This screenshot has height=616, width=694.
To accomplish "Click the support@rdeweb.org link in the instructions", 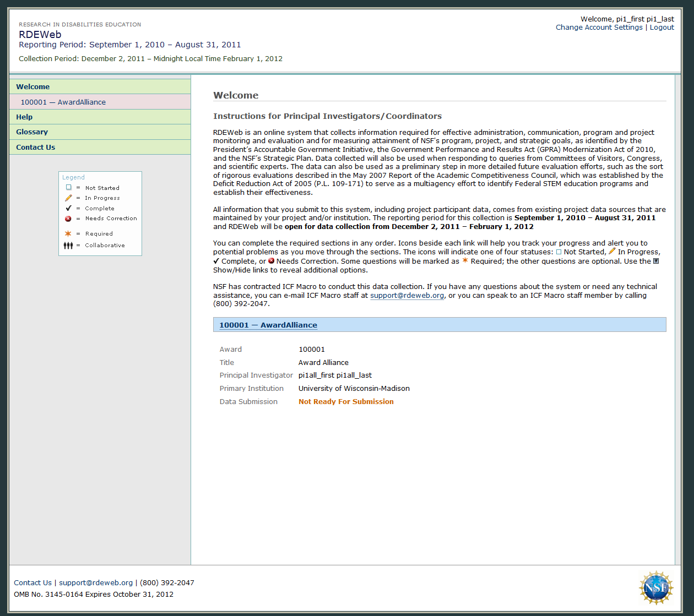I will click(407, 296).
